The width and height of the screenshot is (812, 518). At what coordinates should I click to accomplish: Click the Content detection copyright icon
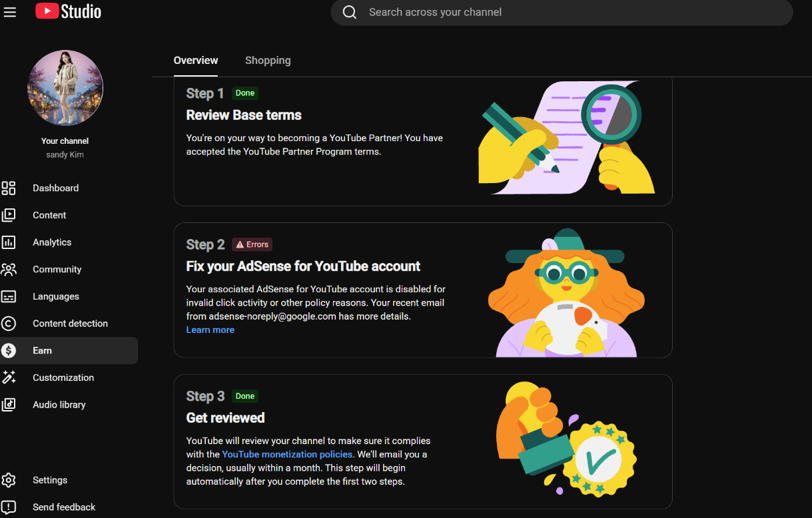tap(9, 324)
